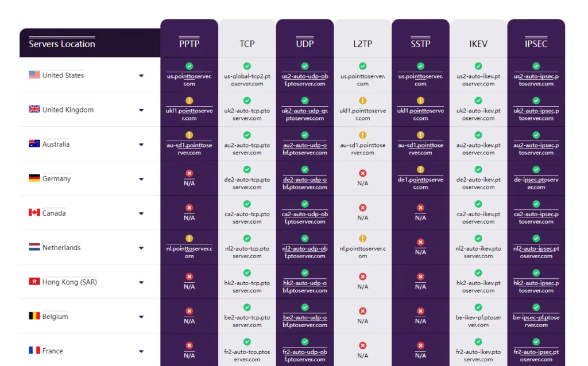Expand the Germany location dropdown arrow
Screen dimensions: 588x366
(141, 179)
